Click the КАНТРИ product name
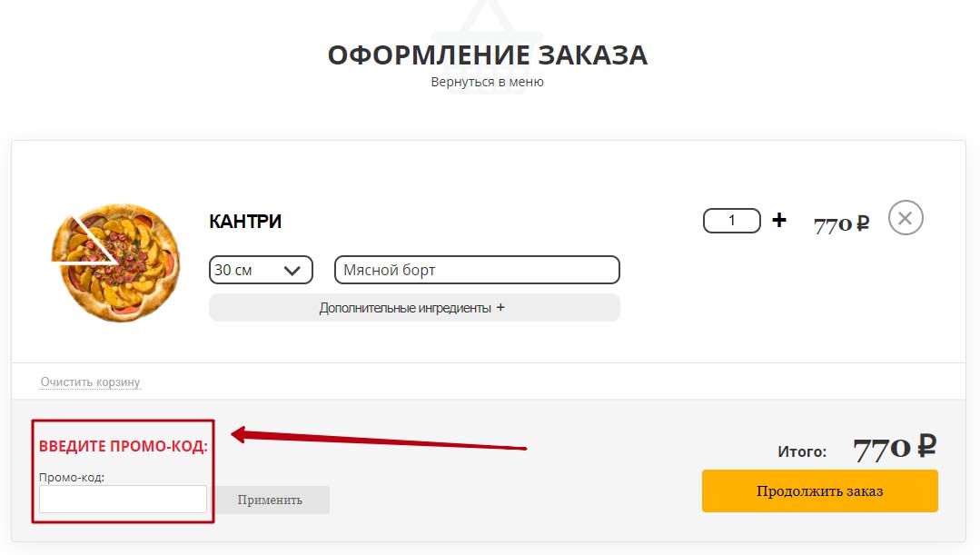 (245, 222)
